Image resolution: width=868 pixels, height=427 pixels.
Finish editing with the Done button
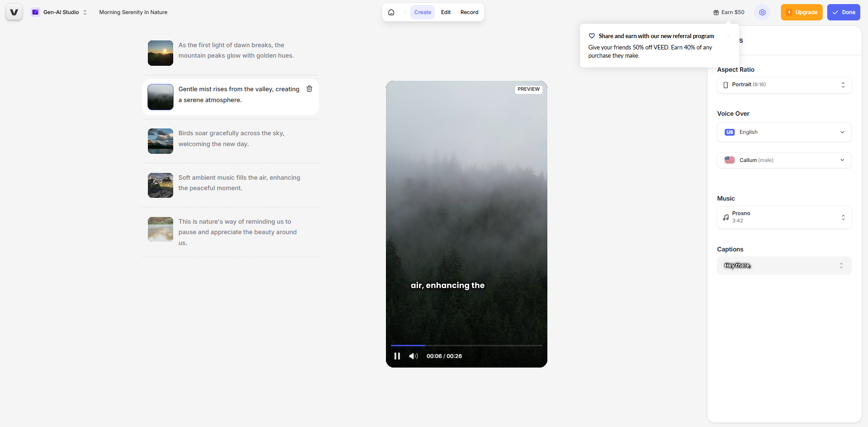tap(843, 12)
